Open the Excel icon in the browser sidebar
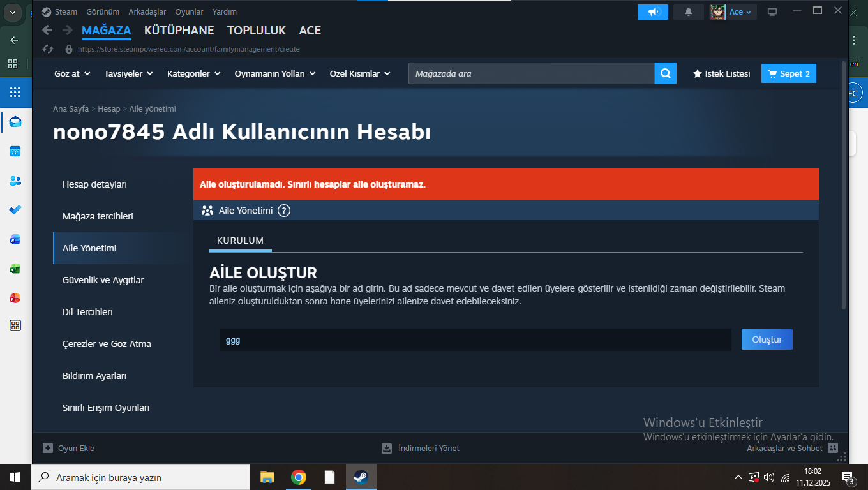 [15, 269]
